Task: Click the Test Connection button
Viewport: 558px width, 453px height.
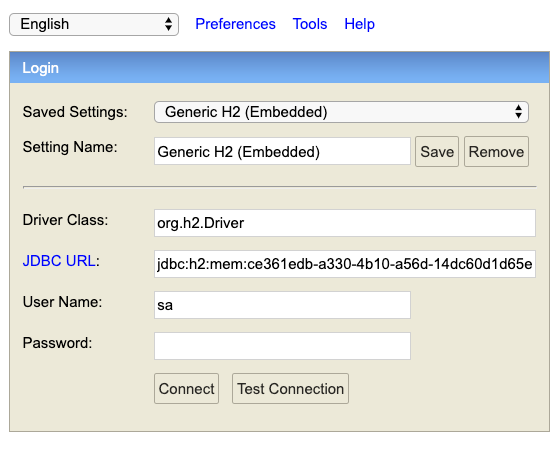Action: [290, 389]
